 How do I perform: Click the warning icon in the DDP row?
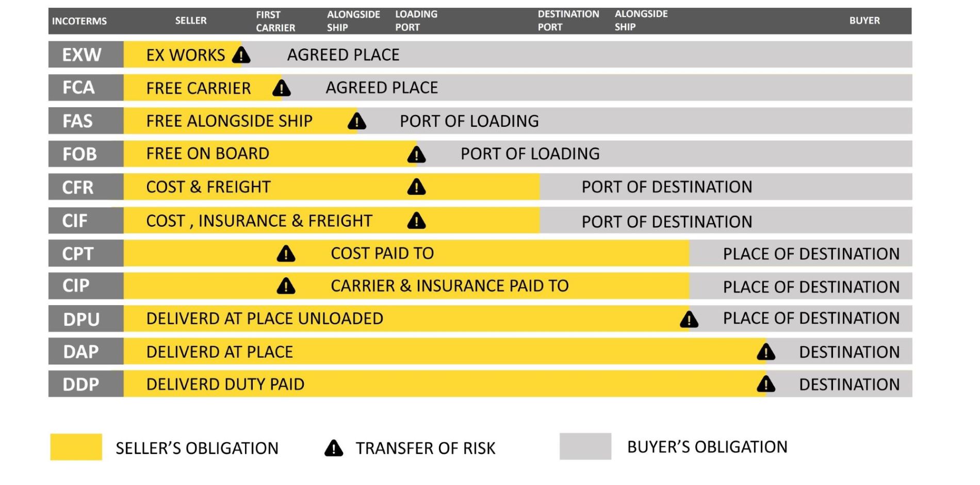(x=766, y=384)
